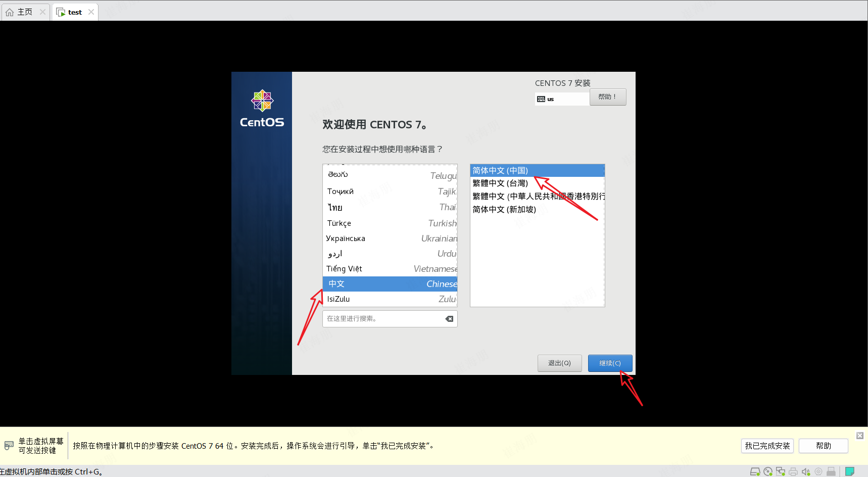
Task: Select Українська (Ukrainian) language
Action: tap(390, 238)
